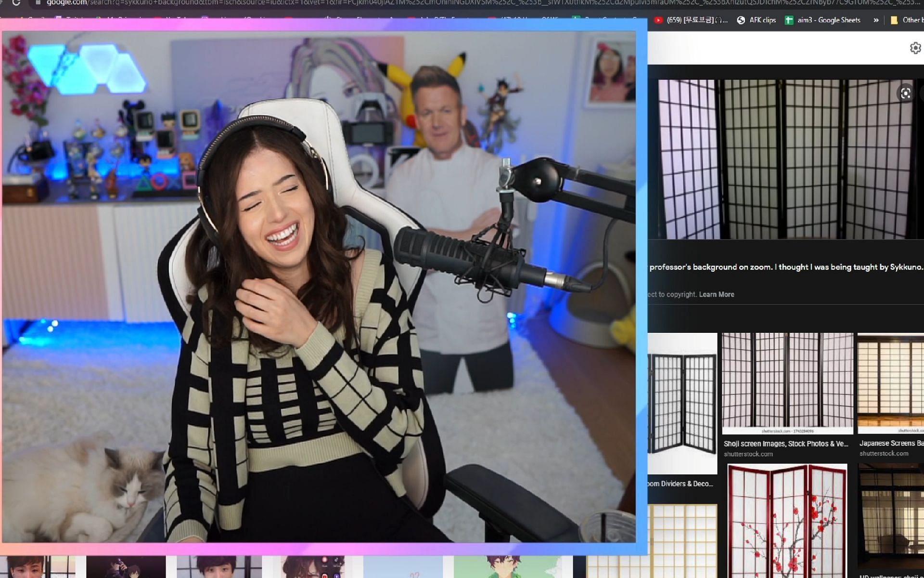Open the Other bookmarks folder
Viewport: 924px width, 578px height.
(907, 20)
